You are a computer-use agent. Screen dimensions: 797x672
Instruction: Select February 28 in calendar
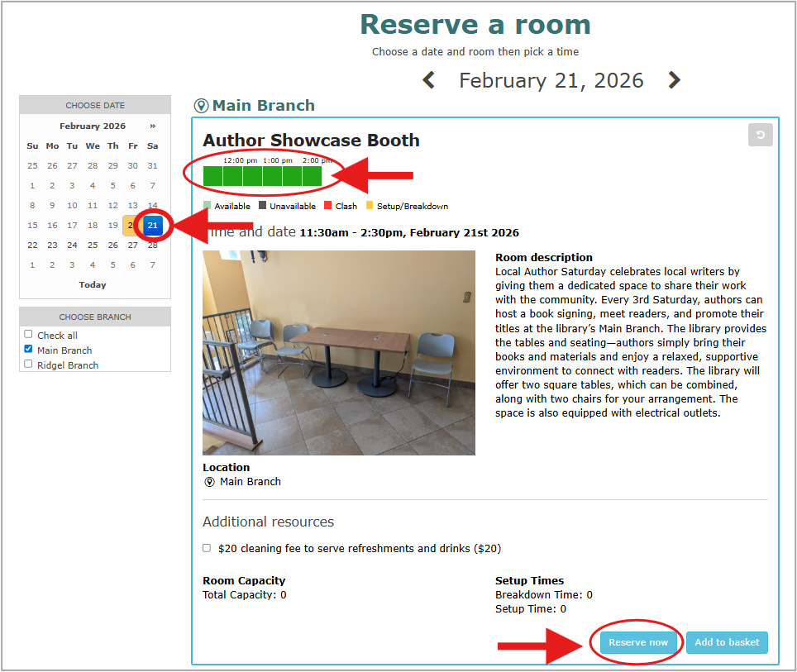coord(152,245)
